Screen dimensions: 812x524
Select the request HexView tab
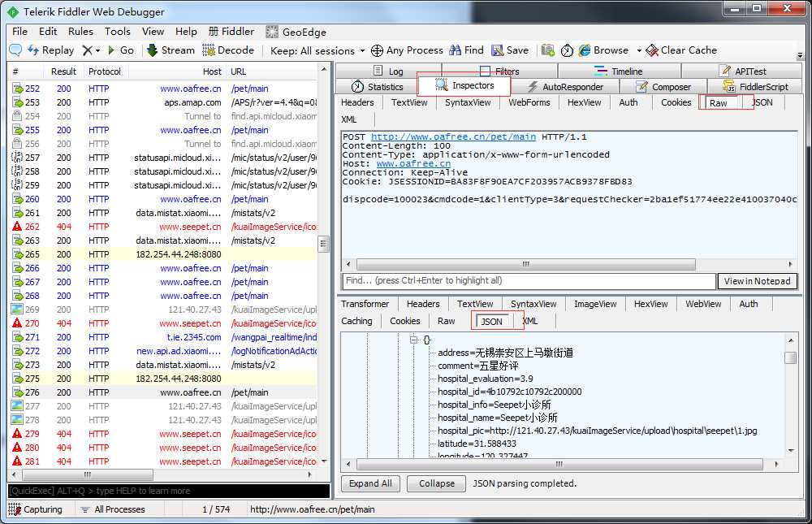pyautogui.click(x=584, y=102)
